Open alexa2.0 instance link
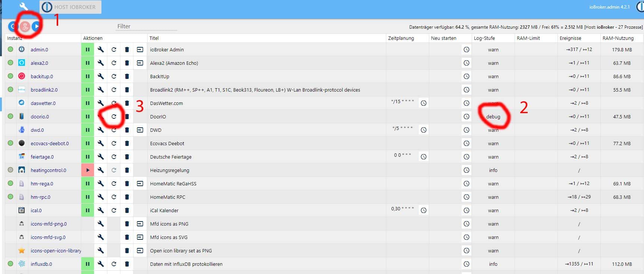 [39, 63]
